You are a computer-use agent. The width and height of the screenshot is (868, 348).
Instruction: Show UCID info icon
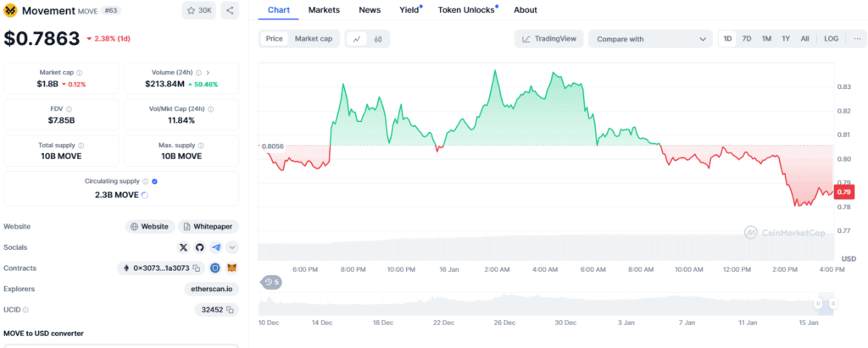25,311
